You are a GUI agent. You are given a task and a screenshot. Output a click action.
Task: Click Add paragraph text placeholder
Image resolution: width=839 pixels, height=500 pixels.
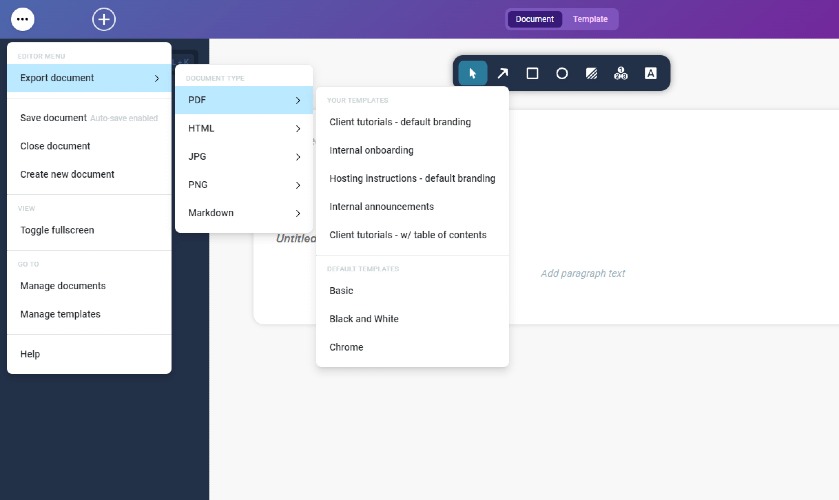[583, 274]
